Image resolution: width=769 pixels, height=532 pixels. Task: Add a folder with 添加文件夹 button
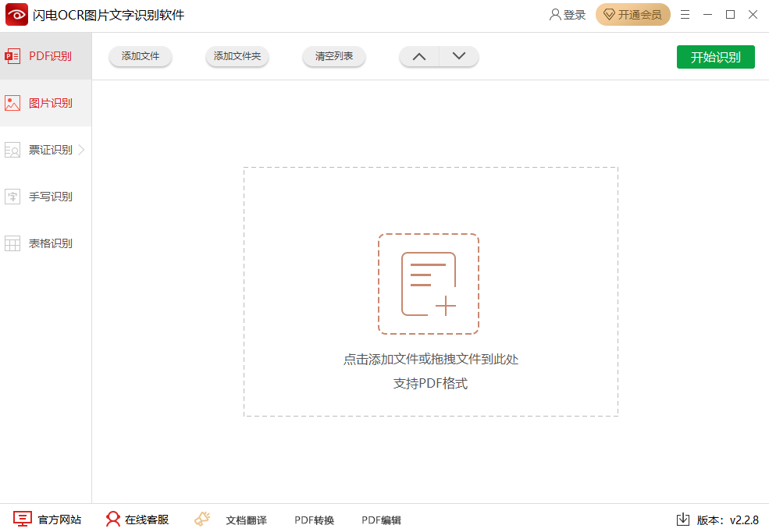point(237,56)
